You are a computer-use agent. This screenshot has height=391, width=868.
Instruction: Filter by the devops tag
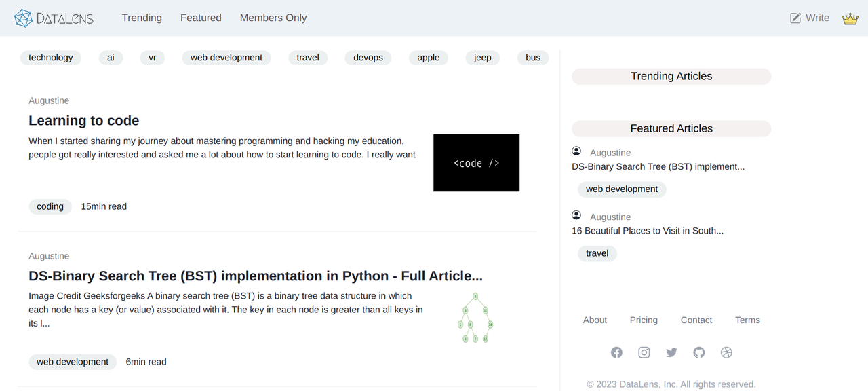click(368, 58)
